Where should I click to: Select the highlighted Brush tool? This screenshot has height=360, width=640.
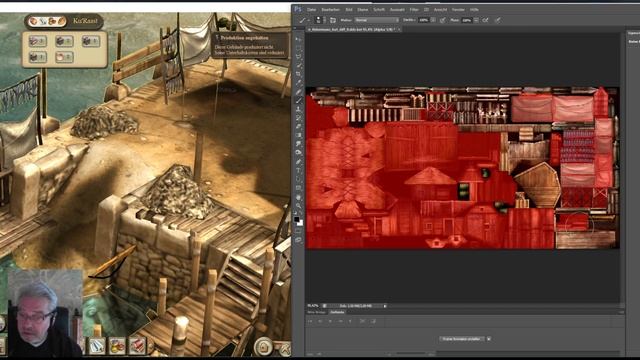tap(298, 100)
